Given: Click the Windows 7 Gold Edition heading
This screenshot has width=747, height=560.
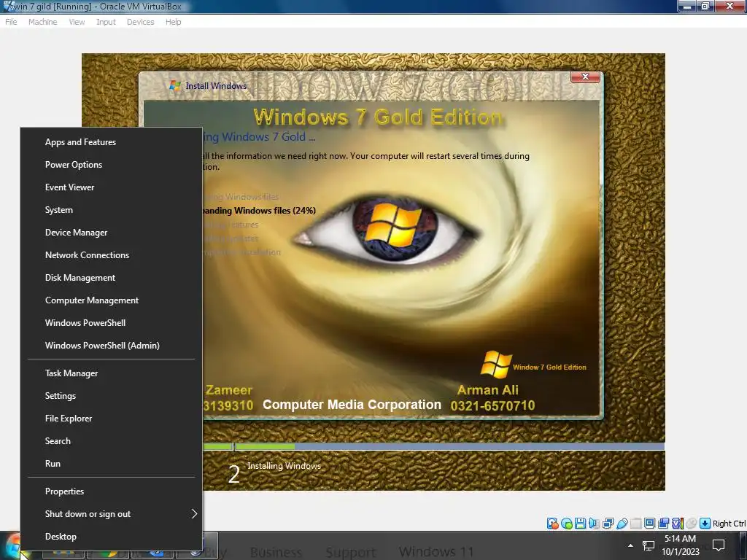Looking at the screenshot, I should (377, 117).
